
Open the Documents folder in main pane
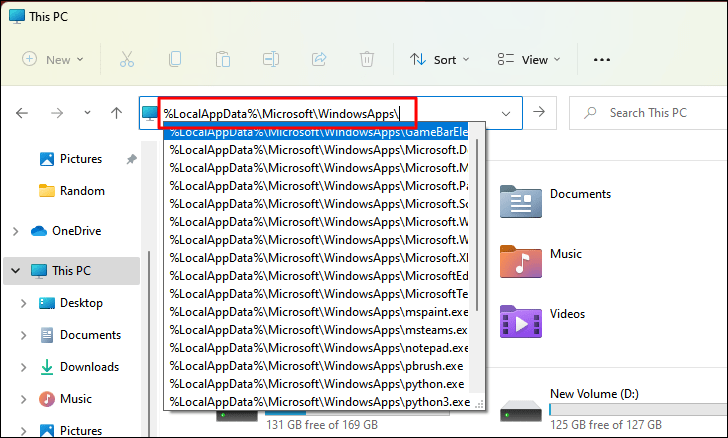pyautogui.click(x=556, y=201)
